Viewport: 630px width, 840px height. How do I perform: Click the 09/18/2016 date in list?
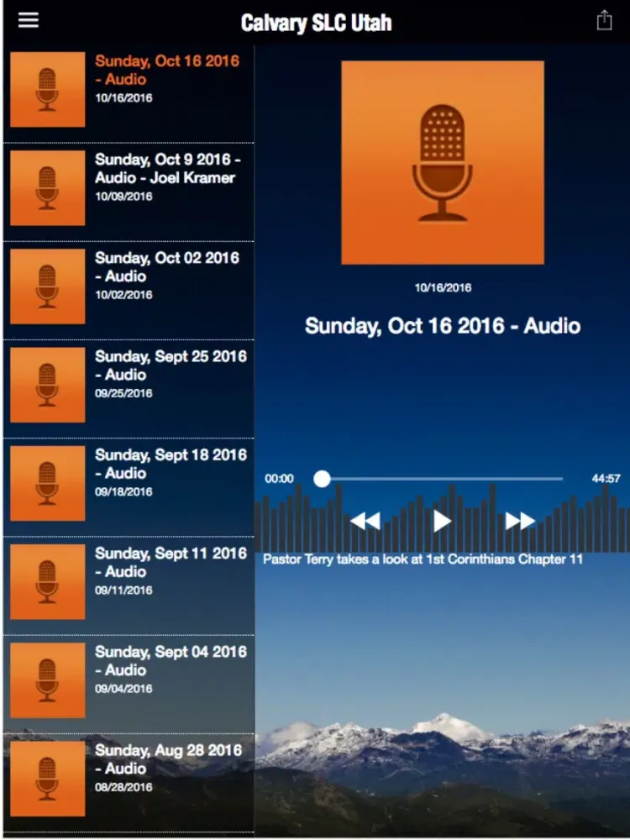click(123, 491)
